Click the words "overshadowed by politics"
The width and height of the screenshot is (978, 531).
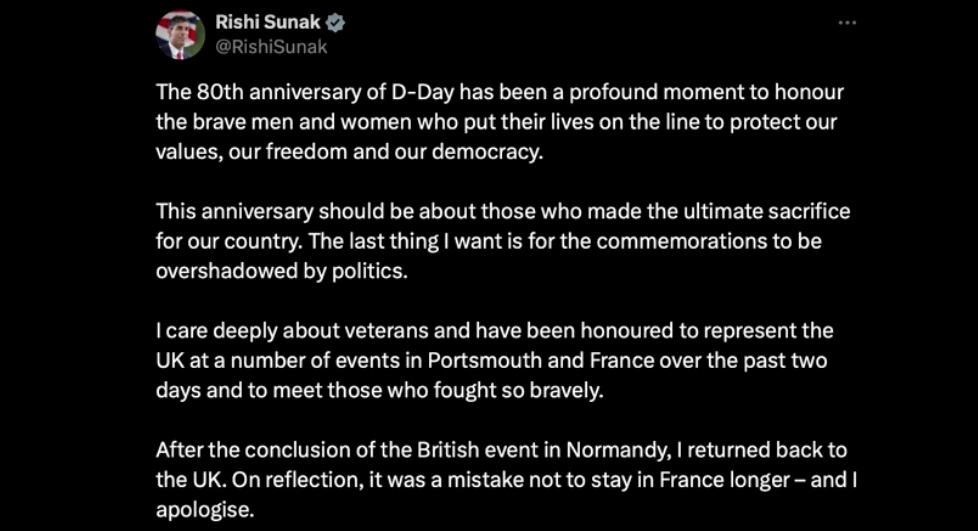click(281, 273)
